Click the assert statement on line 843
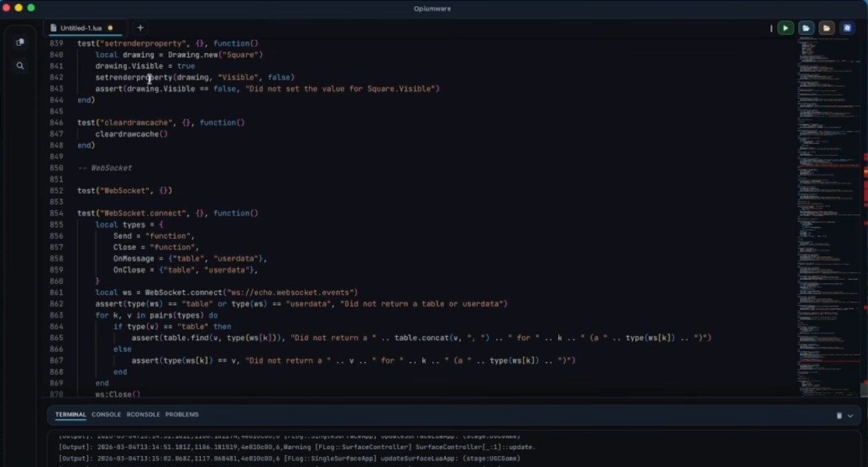The width and height of the screenshot is (868, 467). click(x=267, y=89)
